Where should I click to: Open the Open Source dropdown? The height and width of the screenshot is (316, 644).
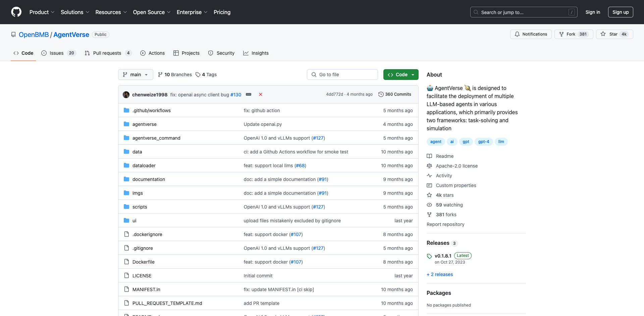(x=152, y=12)
